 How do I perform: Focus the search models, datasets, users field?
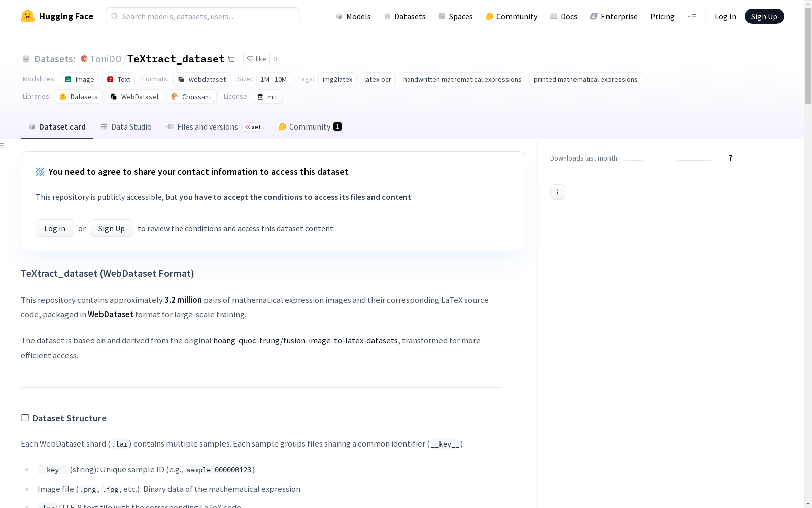click(x=203, y=16)
